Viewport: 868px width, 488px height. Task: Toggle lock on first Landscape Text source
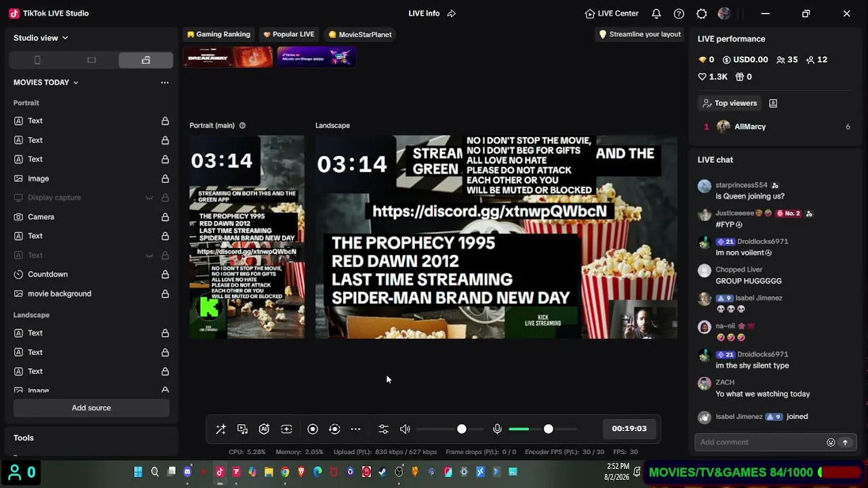[x=165, y=333]
